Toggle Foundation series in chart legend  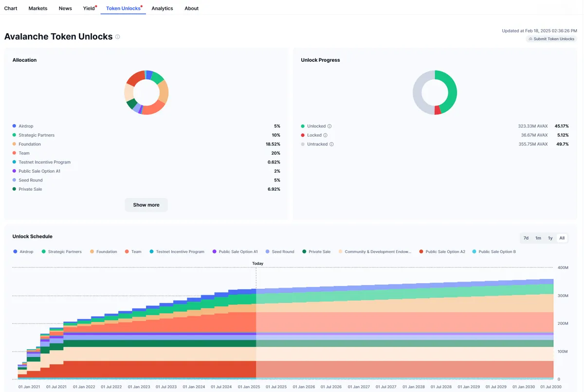click(103, 252)
